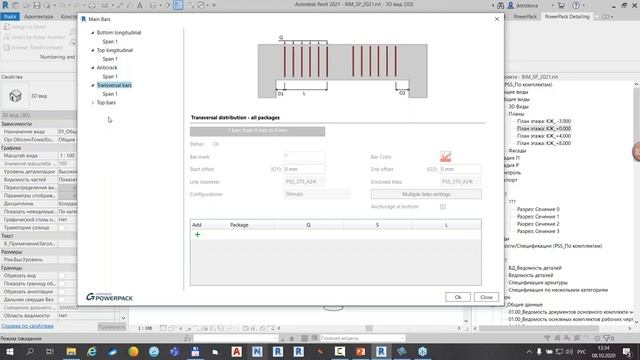Open the Справка по свойствам link
The height and width of the screenshot is (360, 640).
click(27, 326)
